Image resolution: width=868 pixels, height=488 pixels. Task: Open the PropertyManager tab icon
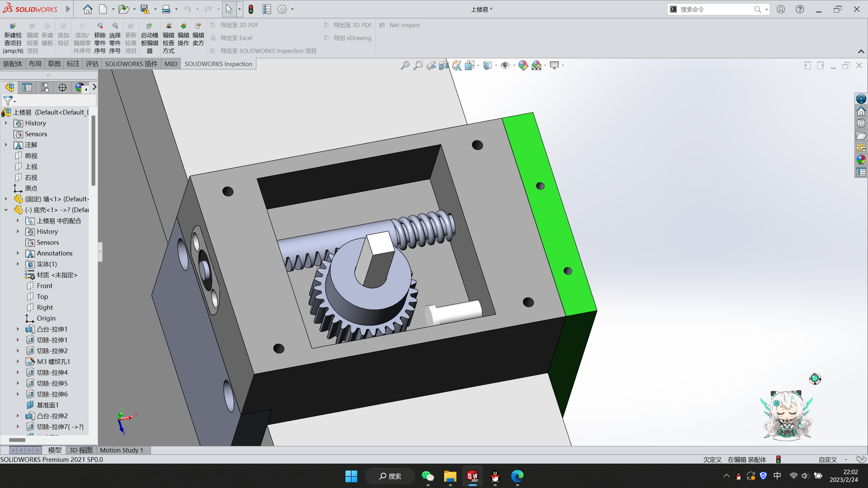27,87
